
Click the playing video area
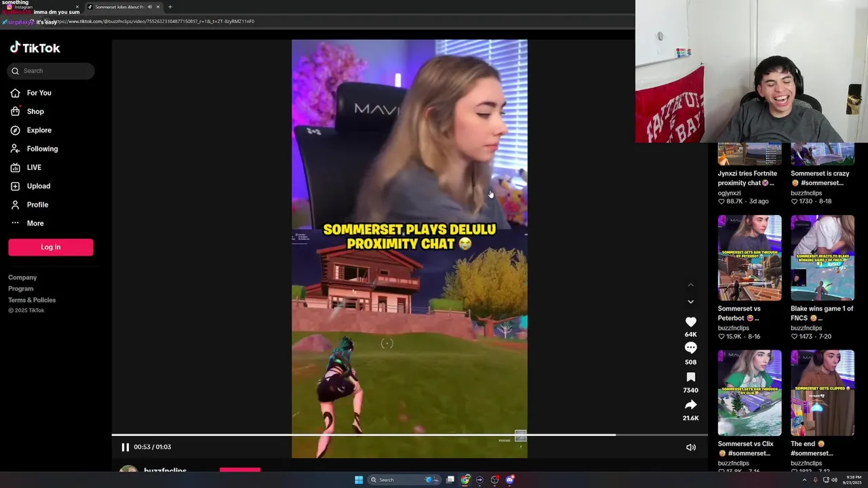(410, 249)
